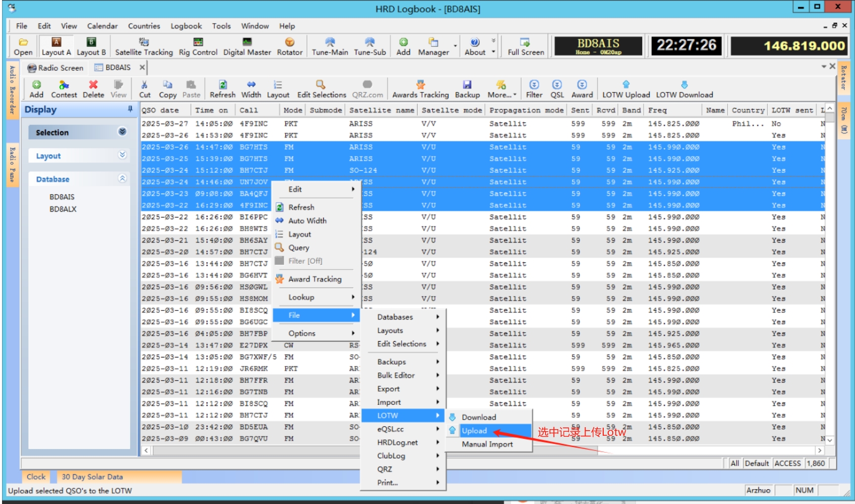Image resolution: width=855 pixels, height=504 pixels.
Task: Delete the selected QSO records
Action: [x=93, y=89]
